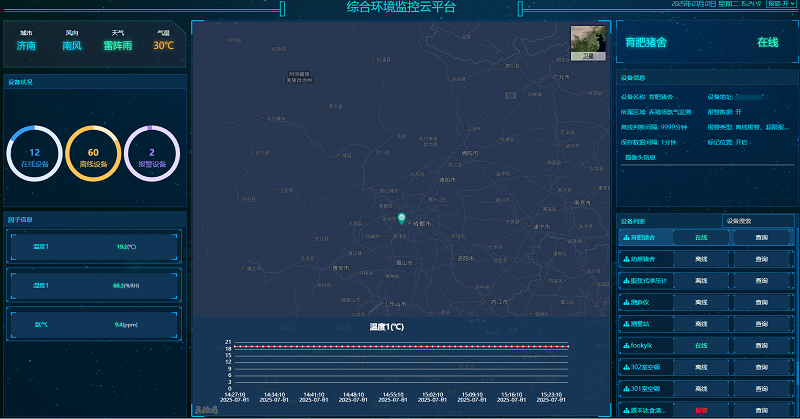The image size is (800, 419).
Task: Select the alarm devices ring showing 2
Action: pyautogui.click(x=152, y=155)
